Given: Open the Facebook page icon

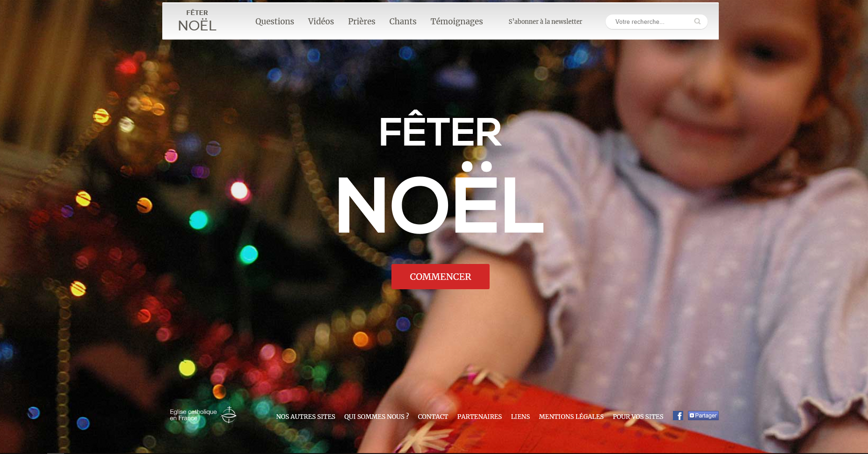Looking at the screenshot, I should [678, 416].
